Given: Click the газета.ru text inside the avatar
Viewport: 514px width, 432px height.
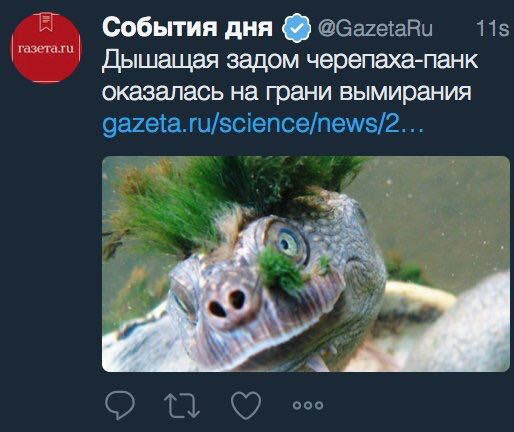Looking at the screenshot, I should point(46,49).
